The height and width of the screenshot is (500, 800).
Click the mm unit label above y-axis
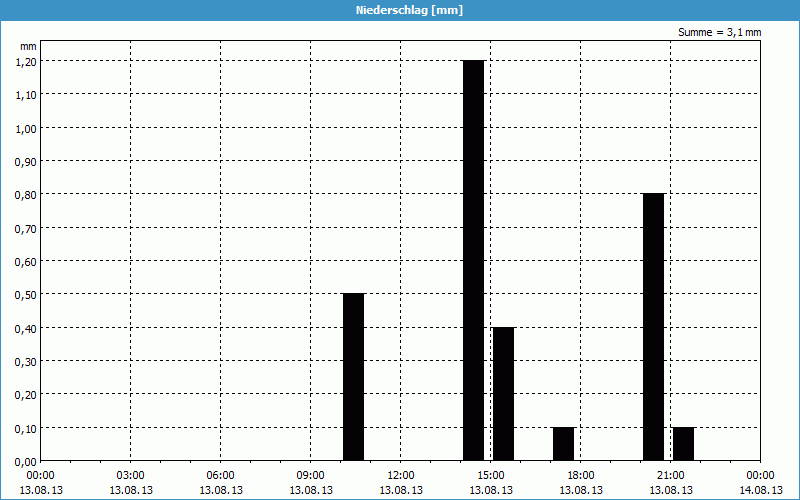[x=28, y=46]
